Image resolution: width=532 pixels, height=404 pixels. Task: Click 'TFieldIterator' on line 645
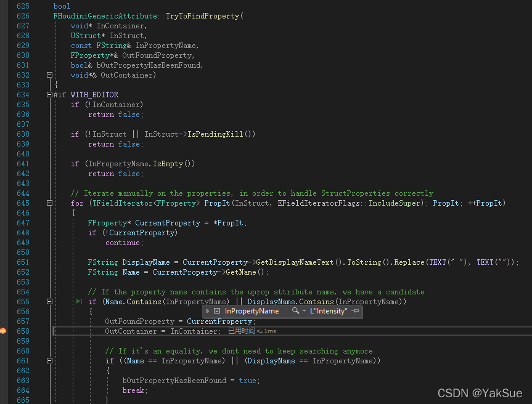coord(123,203)
